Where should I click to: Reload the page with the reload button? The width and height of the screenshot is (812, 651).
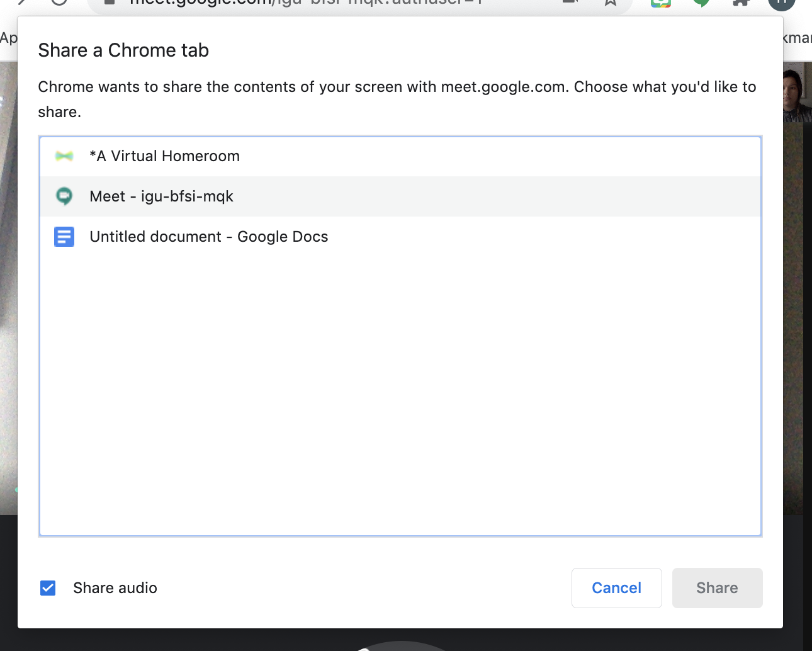[59, 3]
